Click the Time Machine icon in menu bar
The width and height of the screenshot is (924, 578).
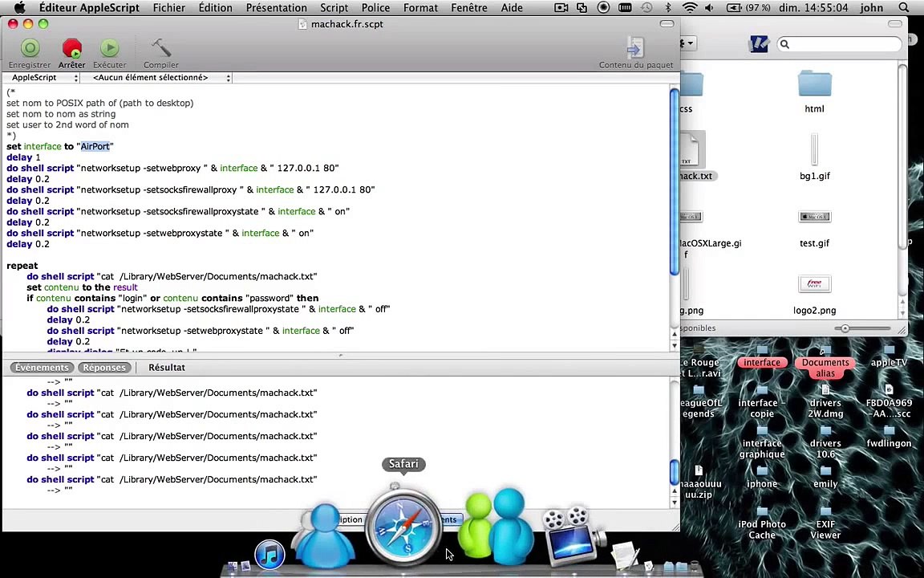tap(646, 8)
